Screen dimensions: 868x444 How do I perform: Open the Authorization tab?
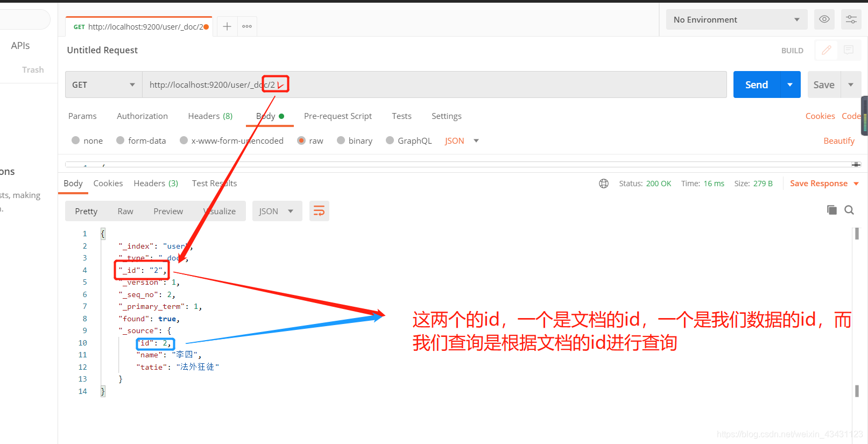pyautogui.click(x=142, y=116)
